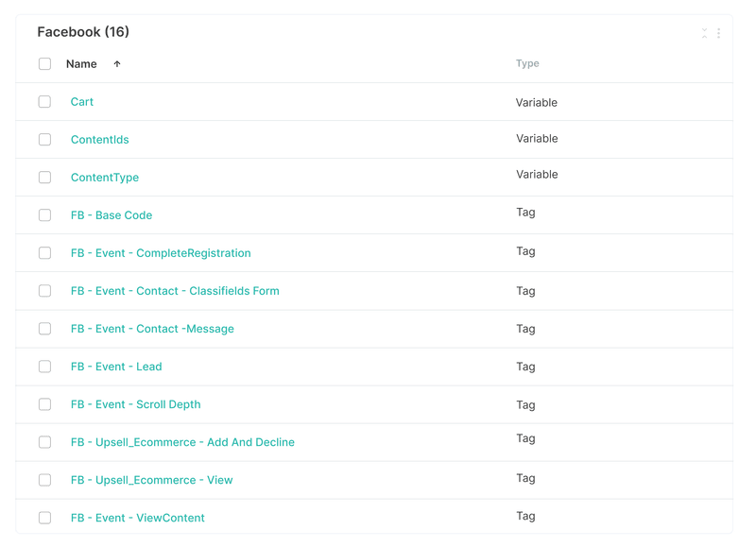The height and width of the screenshot is (547, 756).
Task: Open FB - Event - CompleteRegistration tag
Action: click(x=161, y=253)
